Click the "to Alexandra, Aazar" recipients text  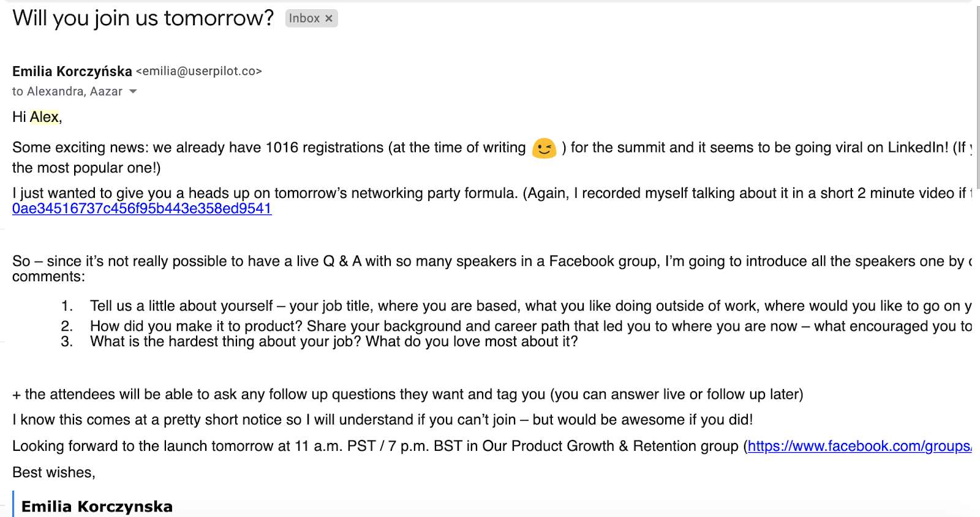tap(67, 91)
